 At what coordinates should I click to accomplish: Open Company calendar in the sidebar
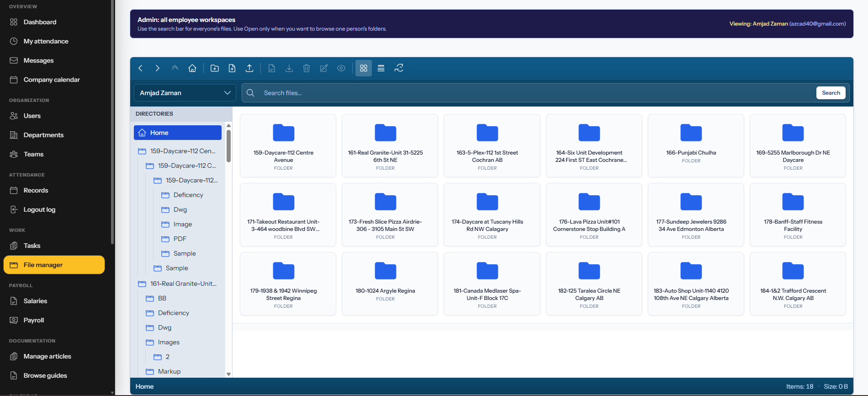pyautogui.click(x=54, y=80)
